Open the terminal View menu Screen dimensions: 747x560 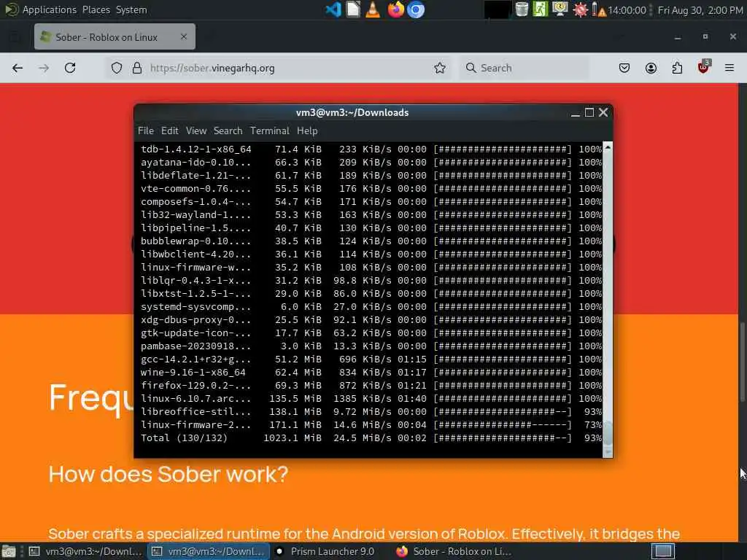point(196,131)
